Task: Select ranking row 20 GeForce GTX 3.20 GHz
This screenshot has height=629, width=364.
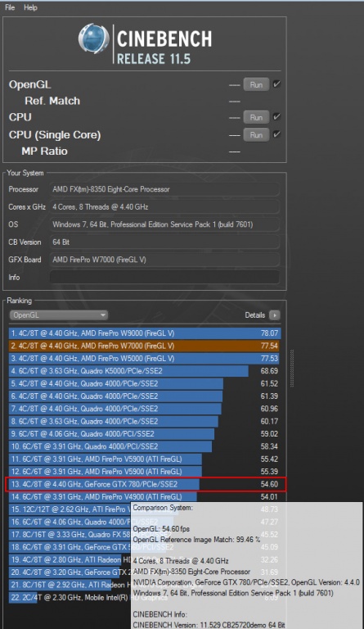Action: point(70,572)
